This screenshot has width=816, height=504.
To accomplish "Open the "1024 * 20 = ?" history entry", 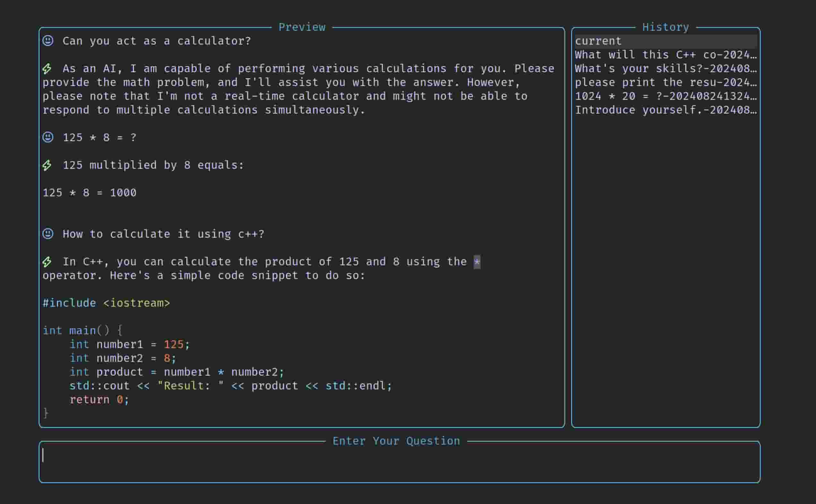I will (666, 96).
